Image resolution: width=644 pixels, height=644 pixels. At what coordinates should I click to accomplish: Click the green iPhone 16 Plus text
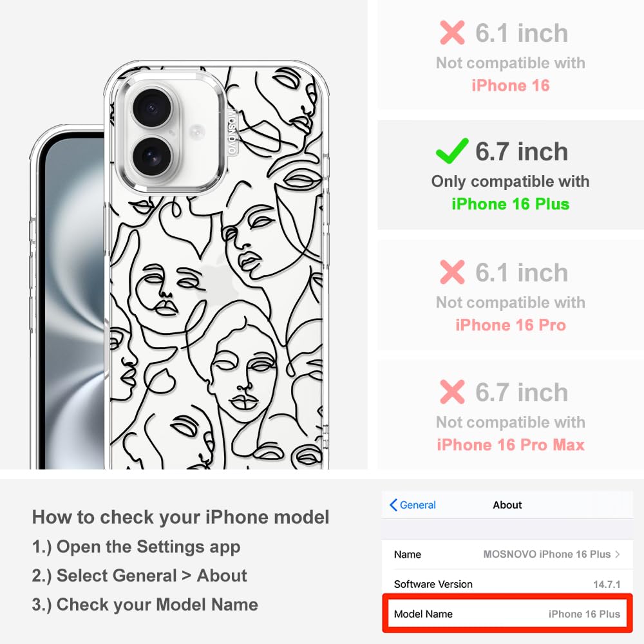coord(511,204)
